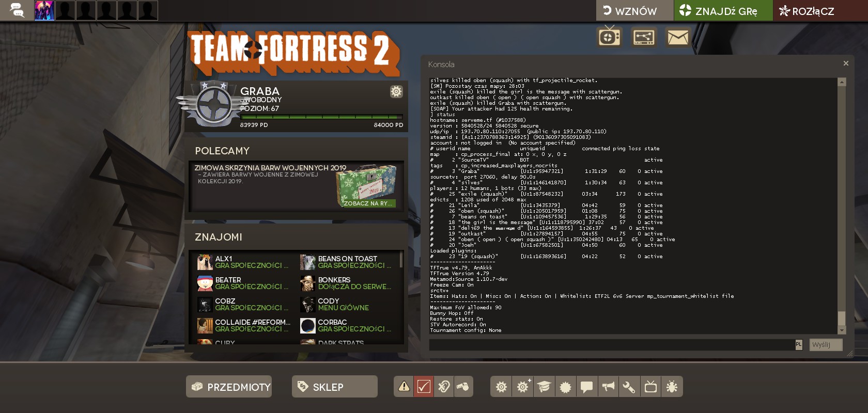The width and height of the screenshot is (868, 413).
Task: Click the 'hostname: serveme.tf' console line
Action: click(478, 120)
